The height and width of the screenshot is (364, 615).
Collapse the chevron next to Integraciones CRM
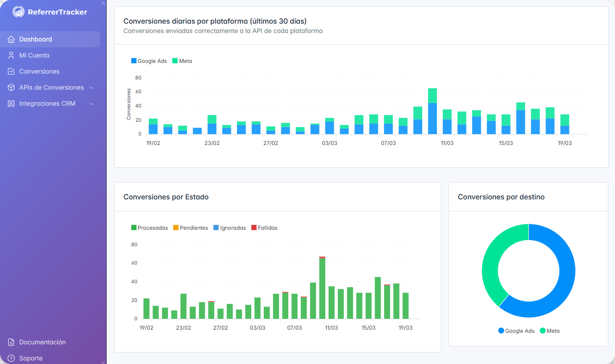point(91,103)
